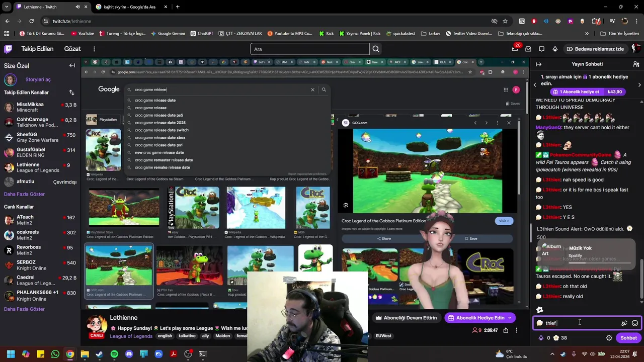Click the search magnifier button
Screen dimensions: 644x362
click(375, 49)
